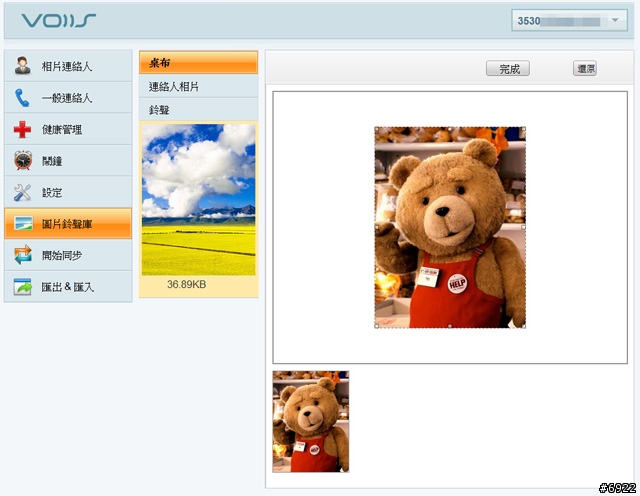The image size is (640, 496).
Task: Click the sync arrows icon
Action: [x=23, y=255]
